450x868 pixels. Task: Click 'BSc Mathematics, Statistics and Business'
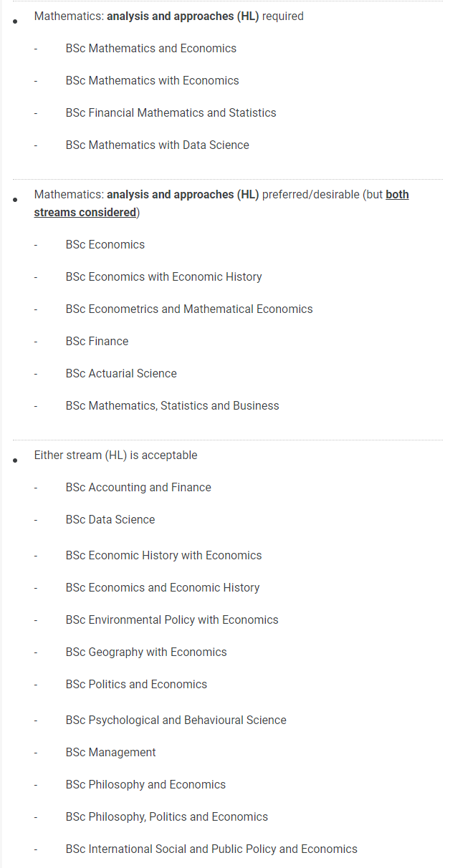pyautogui.click(x=173, y=406)
